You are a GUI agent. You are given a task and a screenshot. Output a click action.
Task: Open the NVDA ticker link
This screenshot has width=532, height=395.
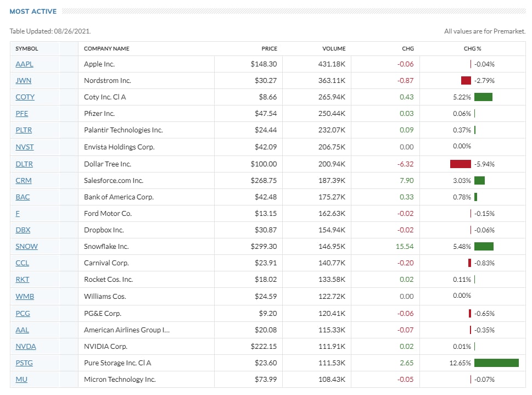[26, 347]
